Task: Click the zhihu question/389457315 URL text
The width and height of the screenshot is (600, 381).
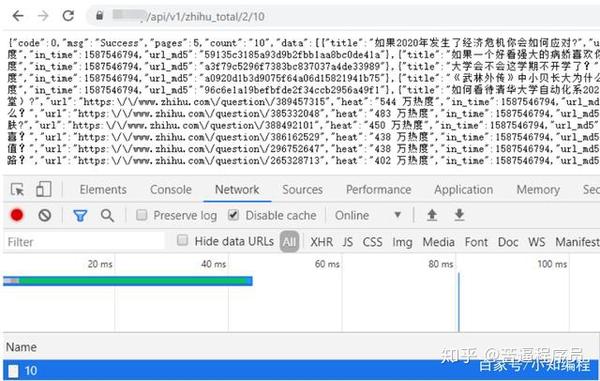Action: tap(204, 102)
